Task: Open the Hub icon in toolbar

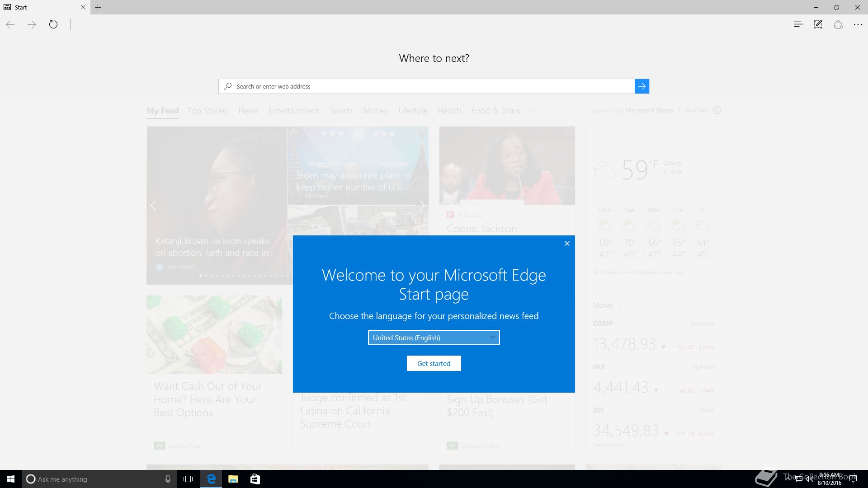Action: coord(798,24)
